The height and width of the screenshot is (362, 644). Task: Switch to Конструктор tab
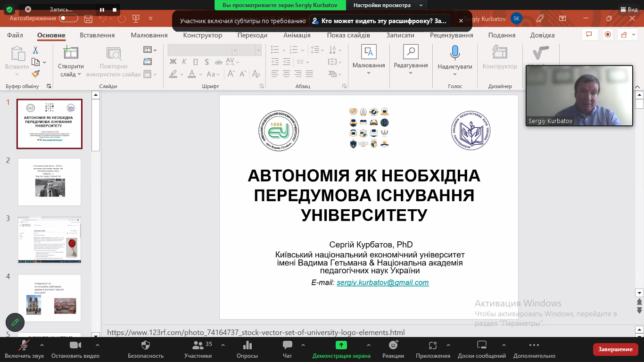pyautogui.click(x=203, y=35)
